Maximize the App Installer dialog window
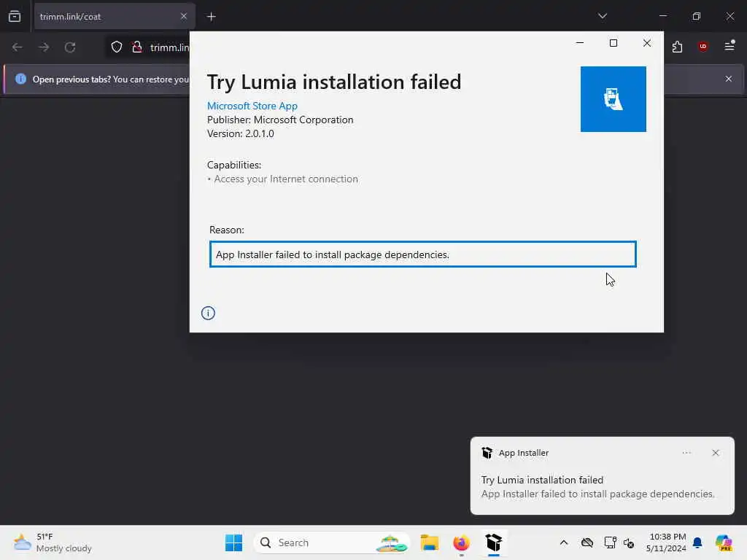The image size is (747, 560). click(x=613, y=43)
